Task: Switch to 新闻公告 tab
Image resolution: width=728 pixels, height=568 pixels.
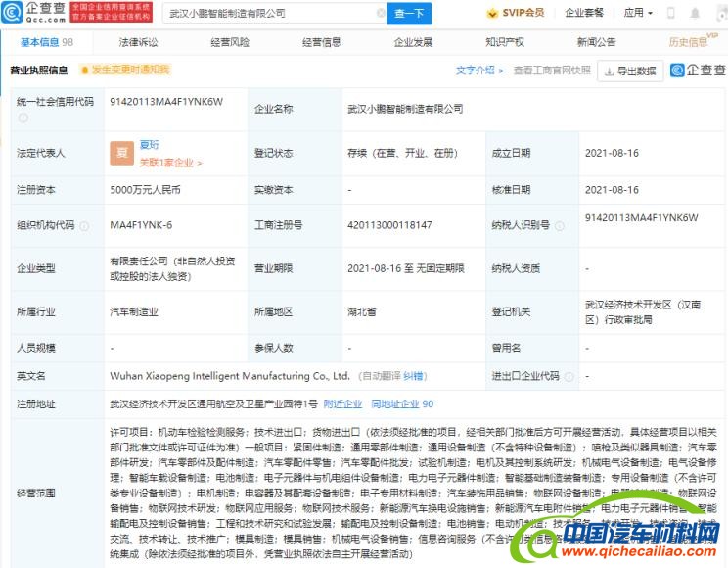Action: [596, 42]
